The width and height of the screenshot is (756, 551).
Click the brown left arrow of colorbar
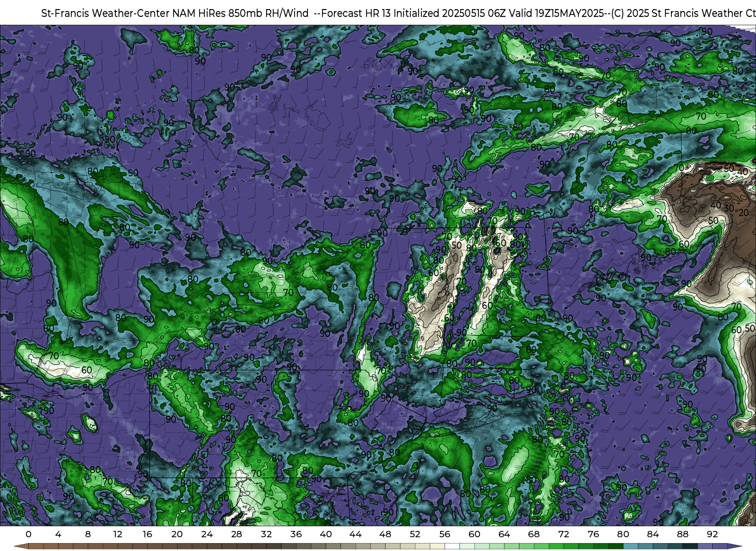(x=21, y=546)
